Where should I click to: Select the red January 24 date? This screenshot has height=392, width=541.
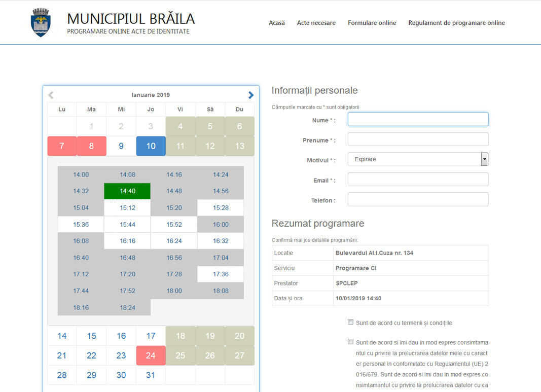[x=151, y=355]
